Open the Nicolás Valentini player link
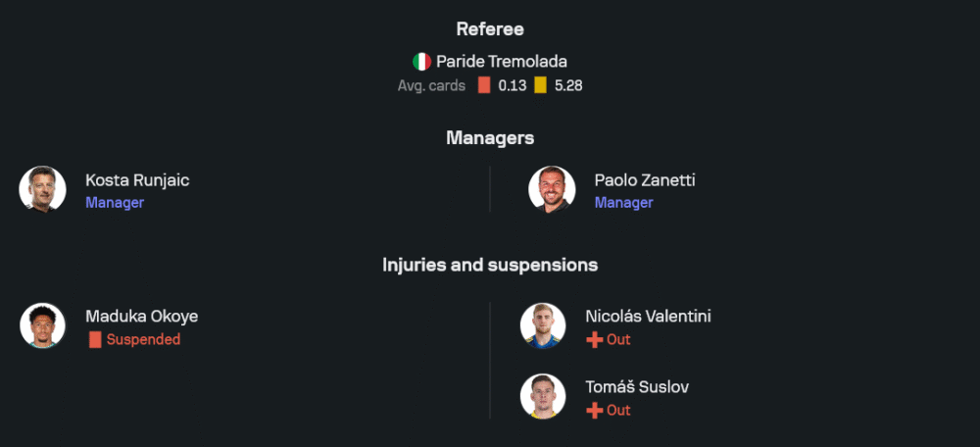The height and width of the screenshot is (447, 980). coord(648,317)
